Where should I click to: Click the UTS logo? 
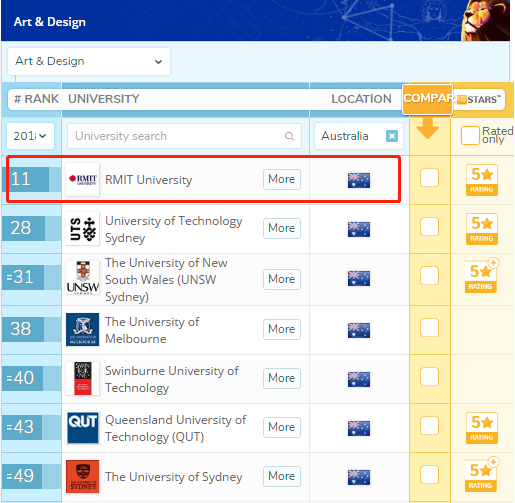[x=83, y=229]
